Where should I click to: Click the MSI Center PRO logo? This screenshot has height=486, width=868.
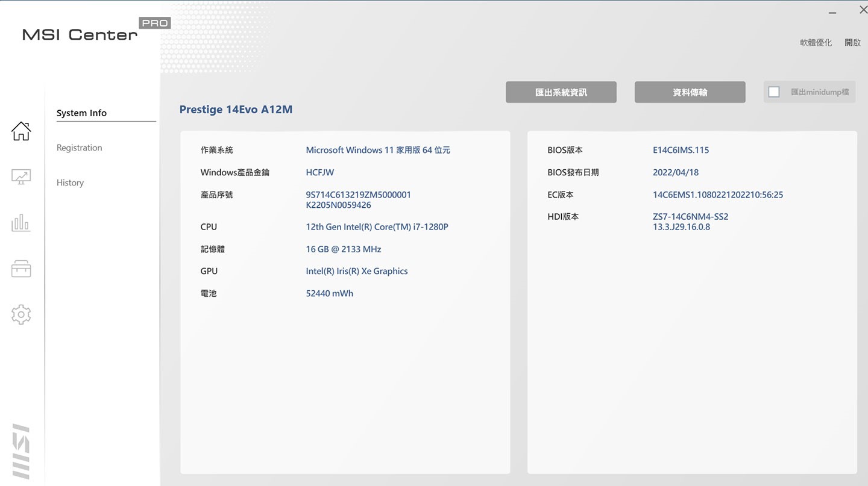[96, 30]
